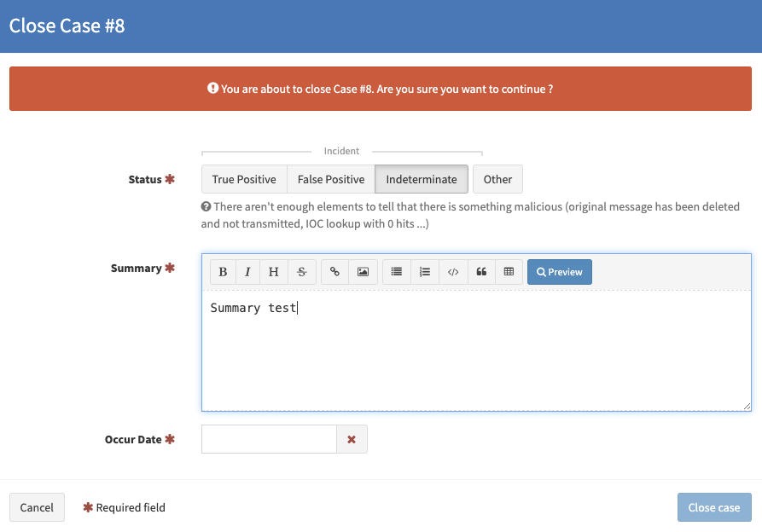
Task: Select the Indeterminate status
Action: [421, 179]
